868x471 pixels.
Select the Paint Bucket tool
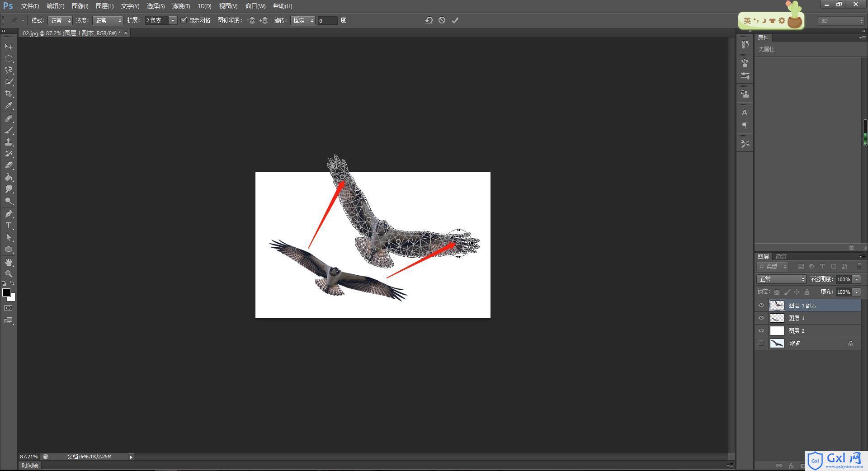tap(9, 177)
